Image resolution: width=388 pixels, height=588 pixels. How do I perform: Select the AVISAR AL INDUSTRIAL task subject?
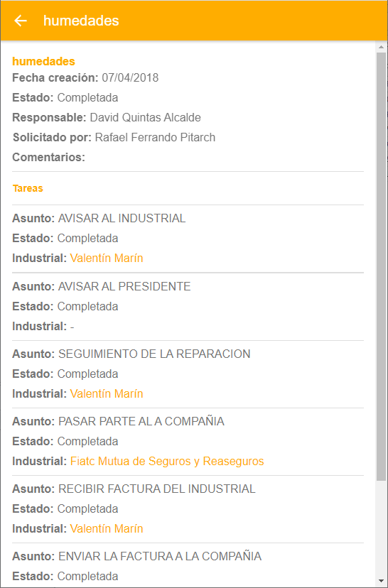[x=122, y=218]
